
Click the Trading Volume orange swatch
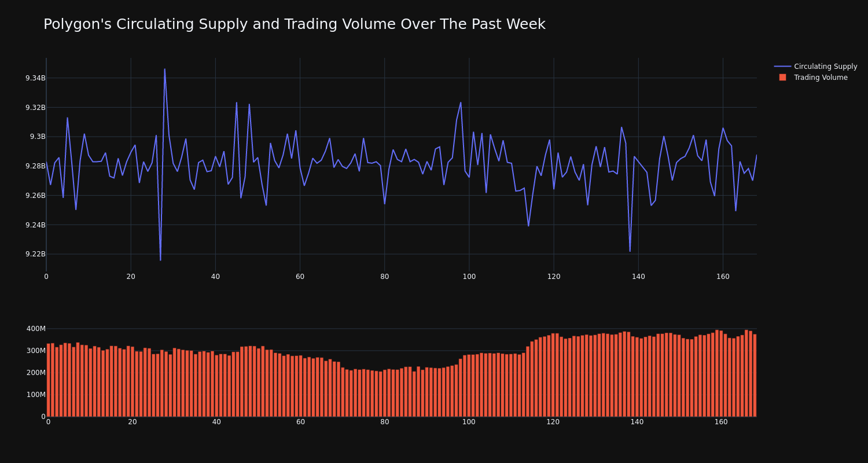tap(782, 78)
